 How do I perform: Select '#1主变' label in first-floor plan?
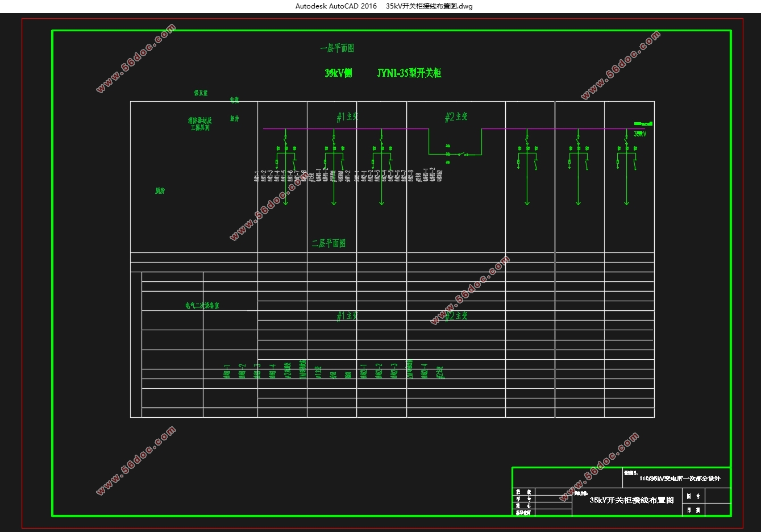pos(347,117)
